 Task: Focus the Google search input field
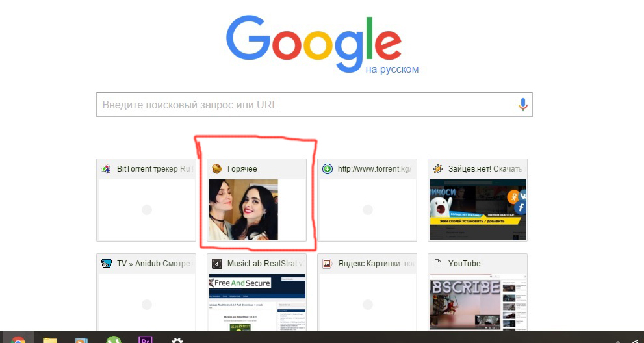[305, 105]
